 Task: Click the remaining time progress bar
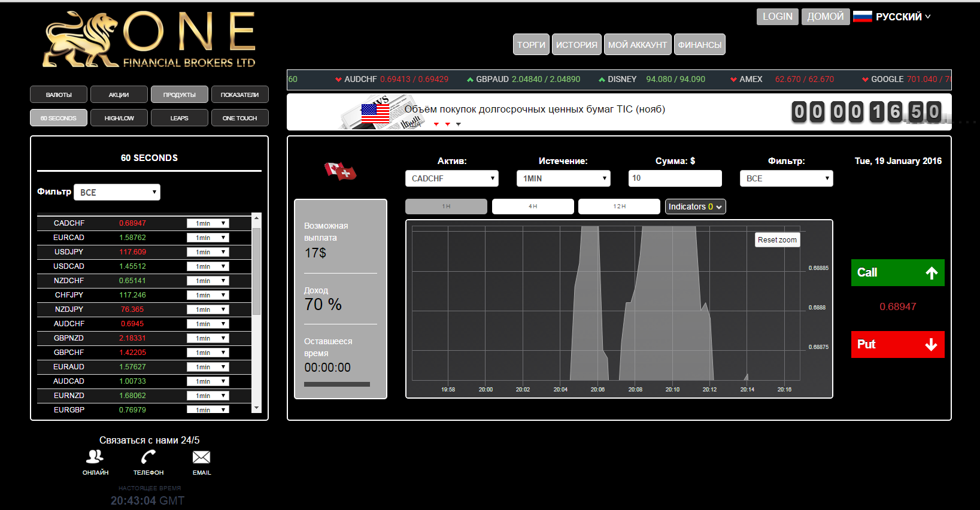pos(337,384)
